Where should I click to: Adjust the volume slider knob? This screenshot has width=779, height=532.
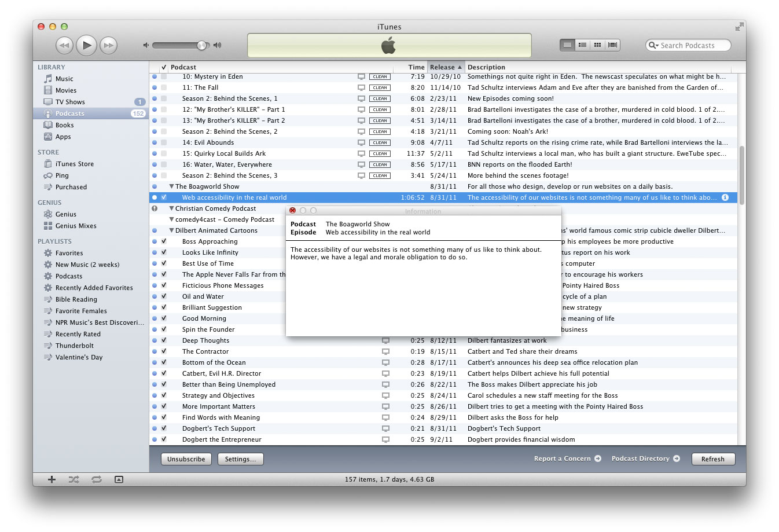[201, 45]
